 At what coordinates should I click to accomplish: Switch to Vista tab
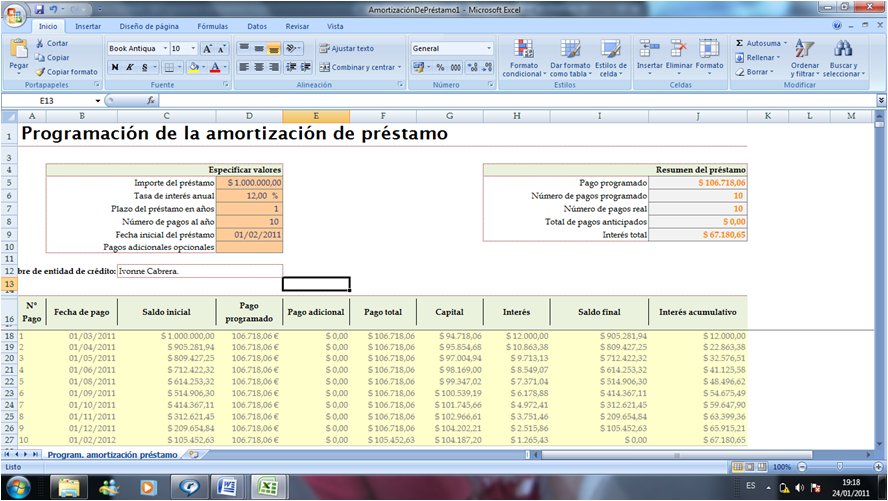(335, 26)
